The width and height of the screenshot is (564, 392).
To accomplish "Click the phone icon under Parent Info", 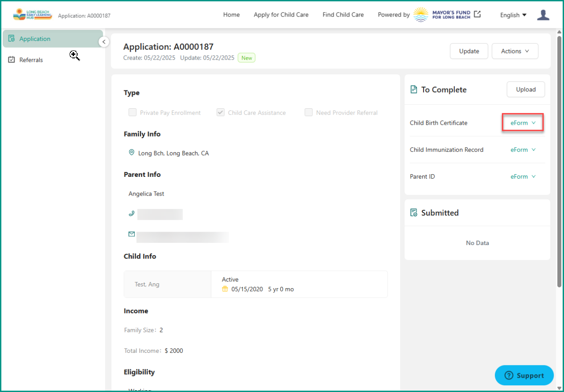I will [x=132, y=213].
